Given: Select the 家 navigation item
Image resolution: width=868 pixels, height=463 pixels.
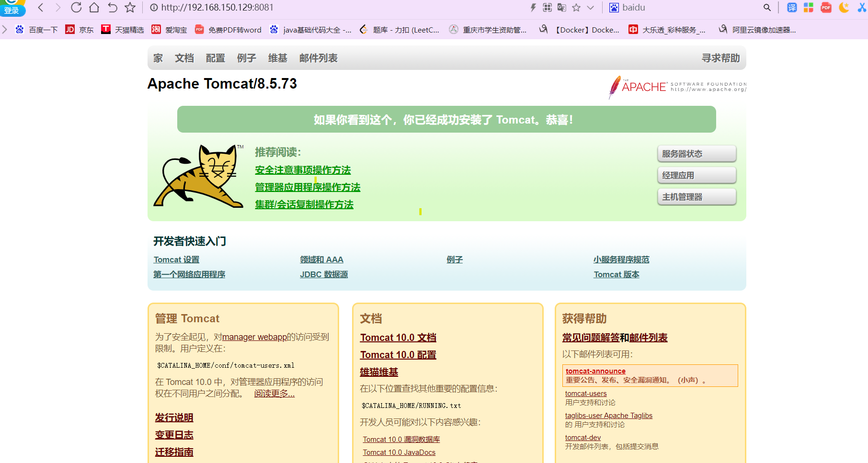Looking at the screenshot, I should click(158, 58).
